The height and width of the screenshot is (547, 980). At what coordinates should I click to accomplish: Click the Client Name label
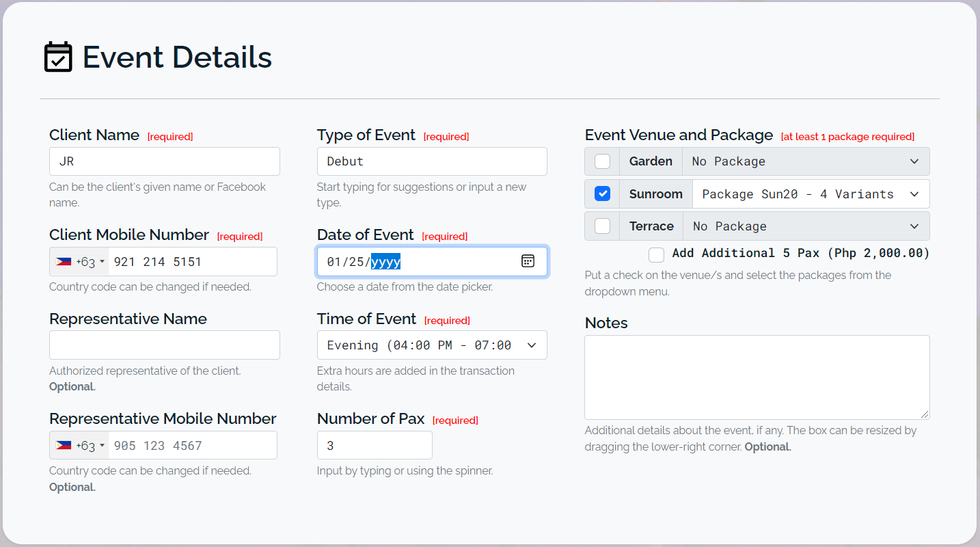94,135
